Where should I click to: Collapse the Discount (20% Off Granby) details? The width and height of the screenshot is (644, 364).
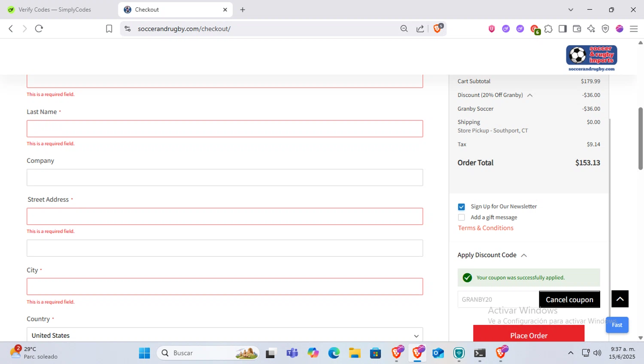pos(530,95)
